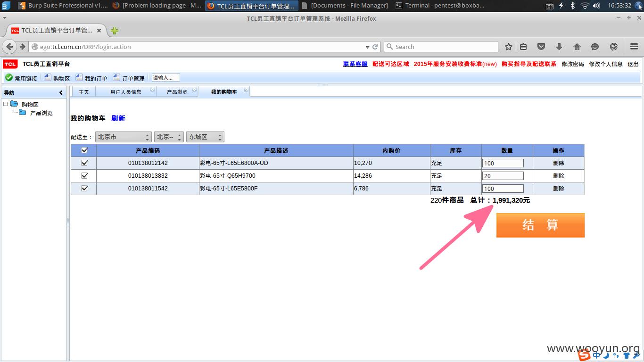
Task: Open the 北京-- city dropdown
Action: (x=169, y=137)
